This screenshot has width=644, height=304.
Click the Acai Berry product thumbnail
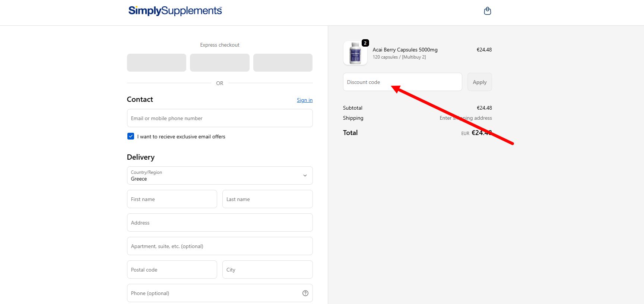tap(355, 53)
